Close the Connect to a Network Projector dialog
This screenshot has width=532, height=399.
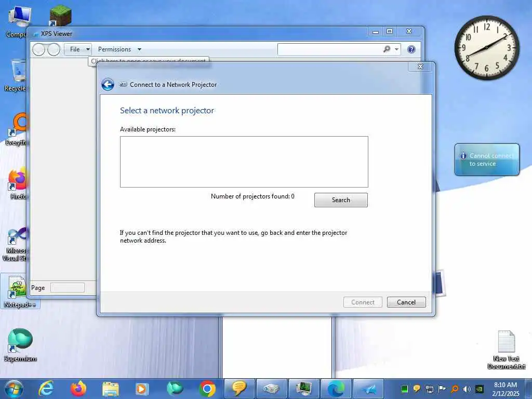pos(420,66)
